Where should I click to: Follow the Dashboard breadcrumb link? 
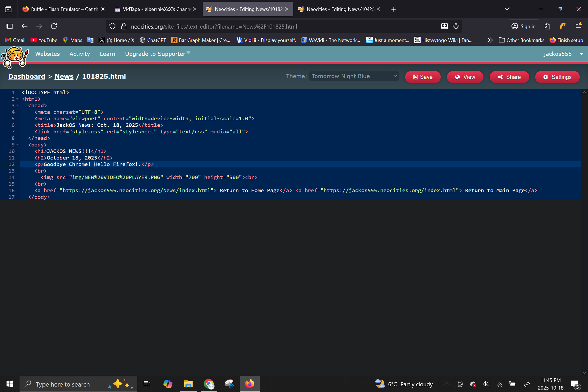tap(27, 76)
